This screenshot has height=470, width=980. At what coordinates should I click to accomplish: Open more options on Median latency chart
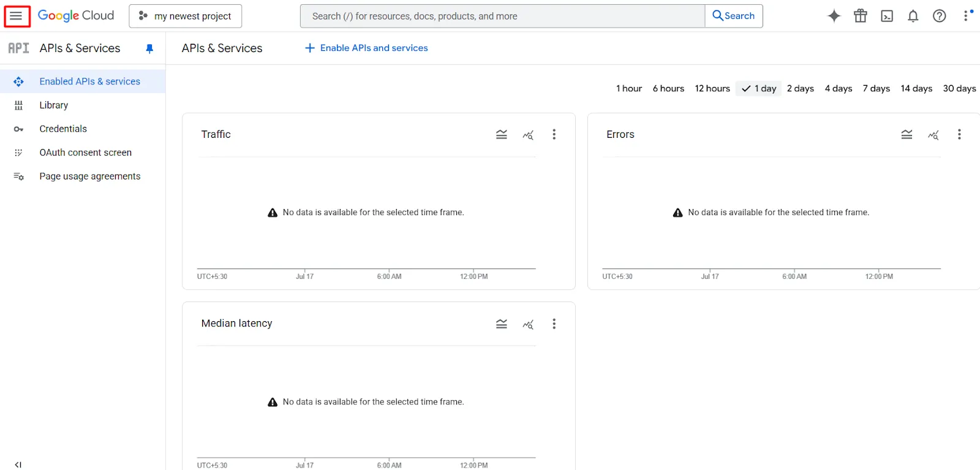(x=554, y=324)
